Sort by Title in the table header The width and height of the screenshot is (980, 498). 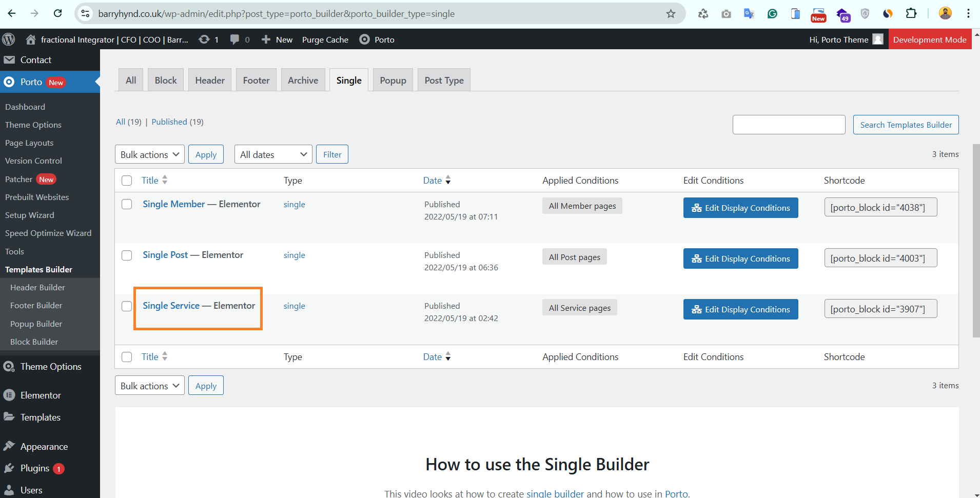(154, 180)
